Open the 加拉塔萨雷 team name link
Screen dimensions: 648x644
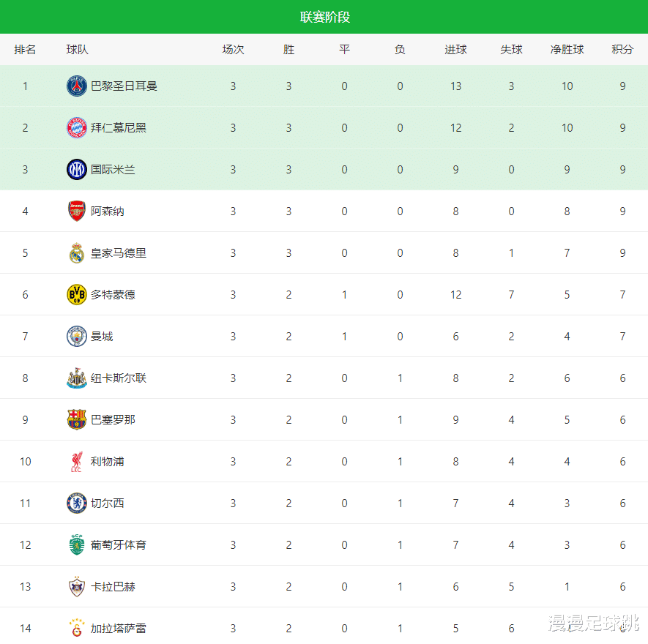click(x=118, y=629)
